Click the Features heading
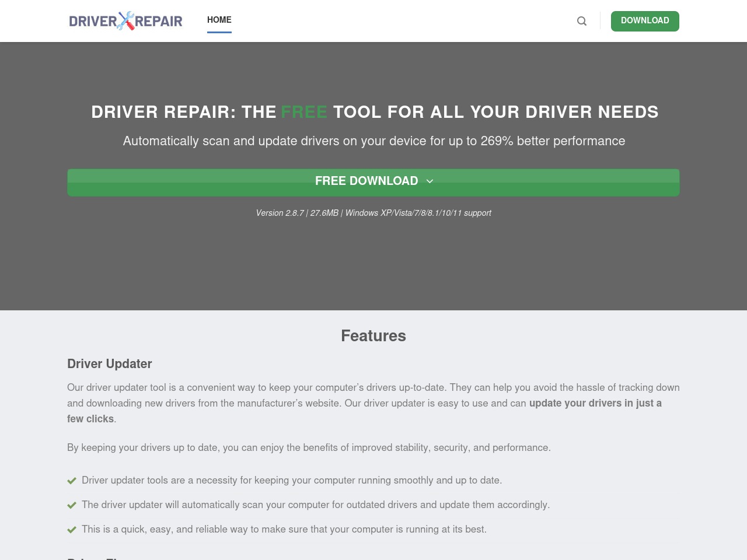 [373, 335]
